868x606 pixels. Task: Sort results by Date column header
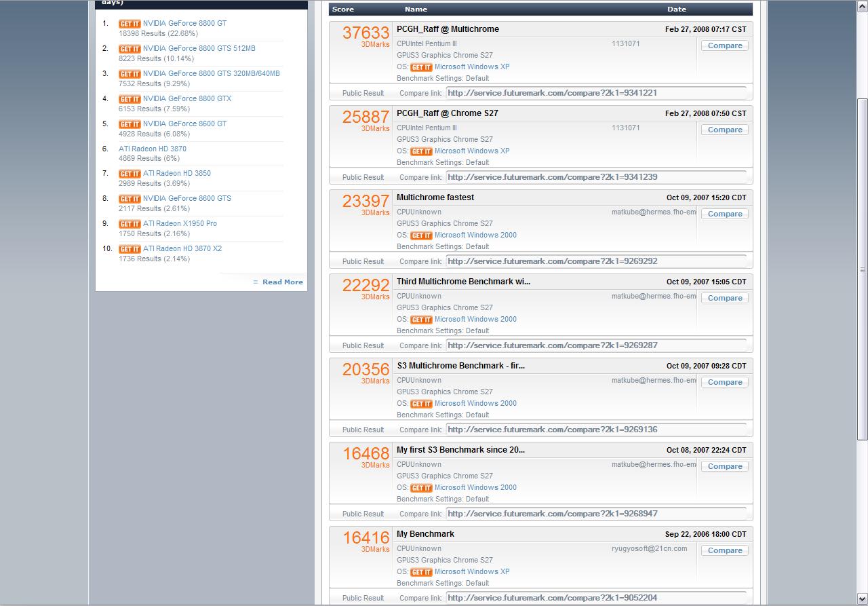(x=677, y=10)
